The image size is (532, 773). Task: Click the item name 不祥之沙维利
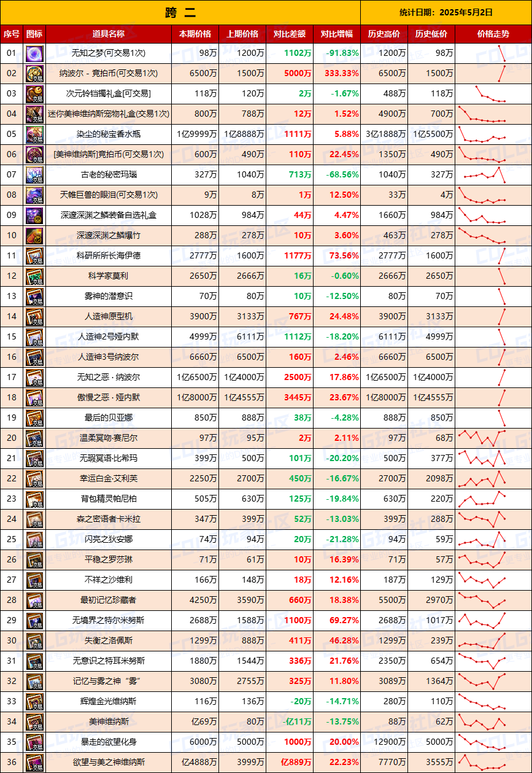tap(108, 580)
